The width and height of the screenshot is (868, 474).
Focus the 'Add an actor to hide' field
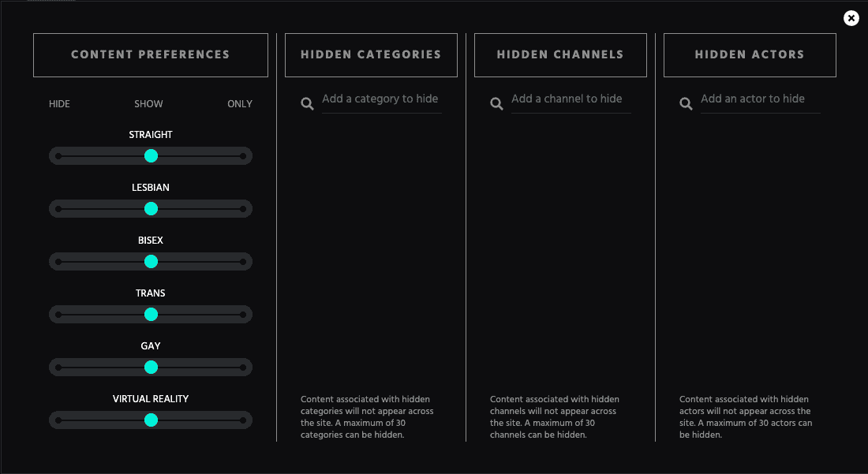(x=760, y=99)
